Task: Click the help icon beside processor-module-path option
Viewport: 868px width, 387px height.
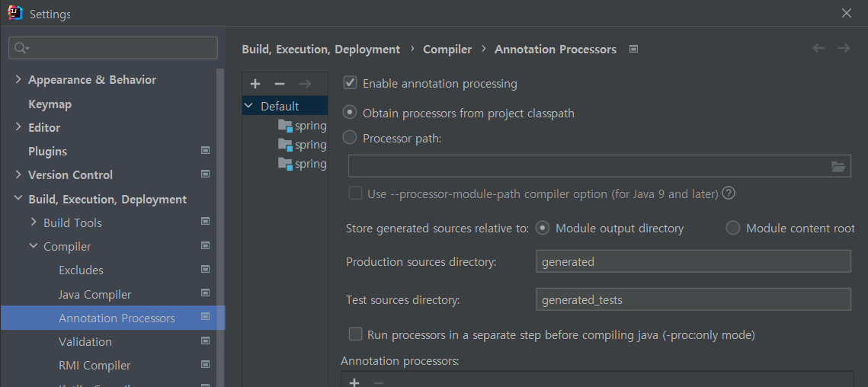Action: [729, 193]
